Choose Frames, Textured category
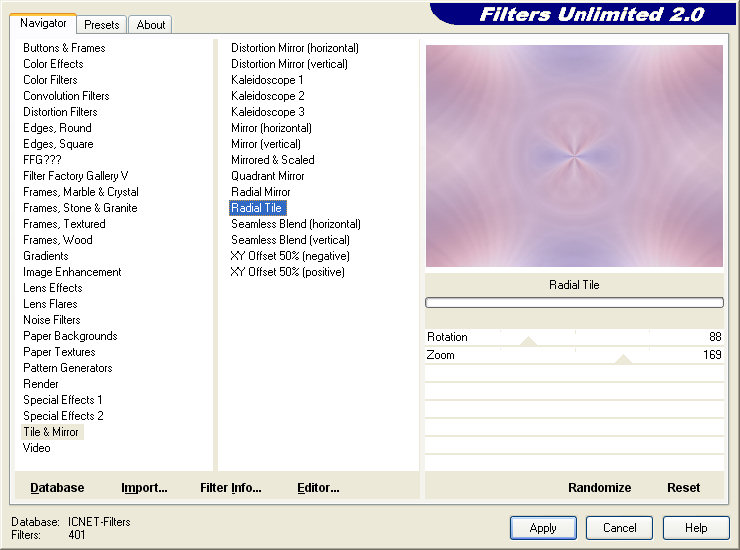The image size is (740, 550). [64, 224]
